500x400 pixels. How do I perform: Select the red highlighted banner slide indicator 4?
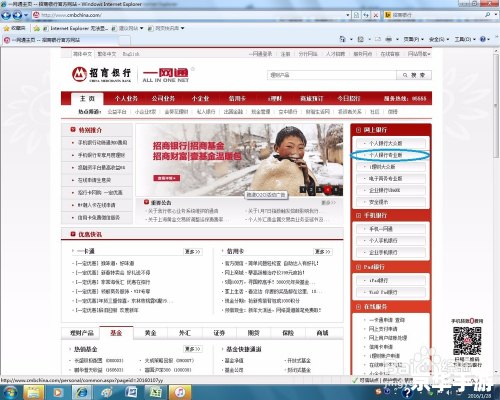[328, 190]
